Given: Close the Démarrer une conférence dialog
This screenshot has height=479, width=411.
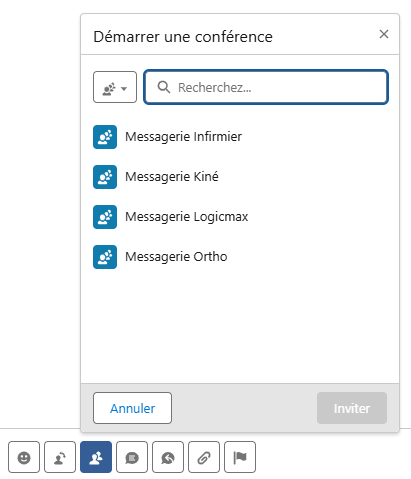Looking at the screenshot, I should 384,34.
